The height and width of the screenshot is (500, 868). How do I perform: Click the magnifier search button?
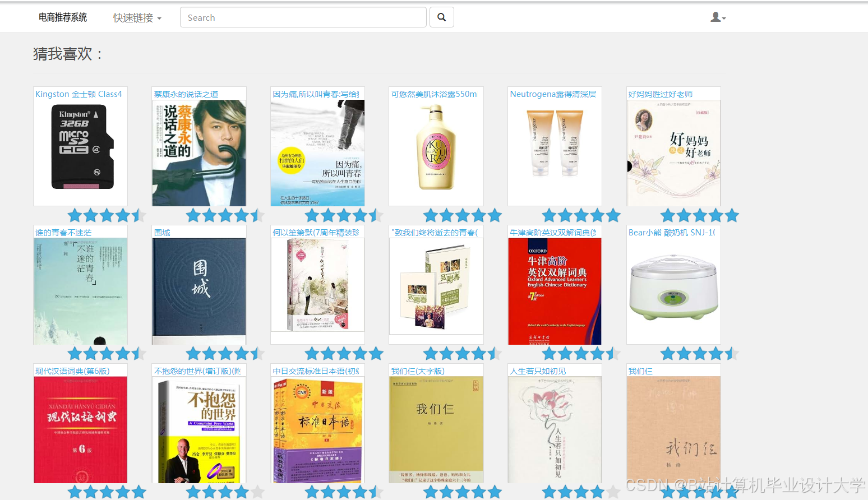(442, 17)
